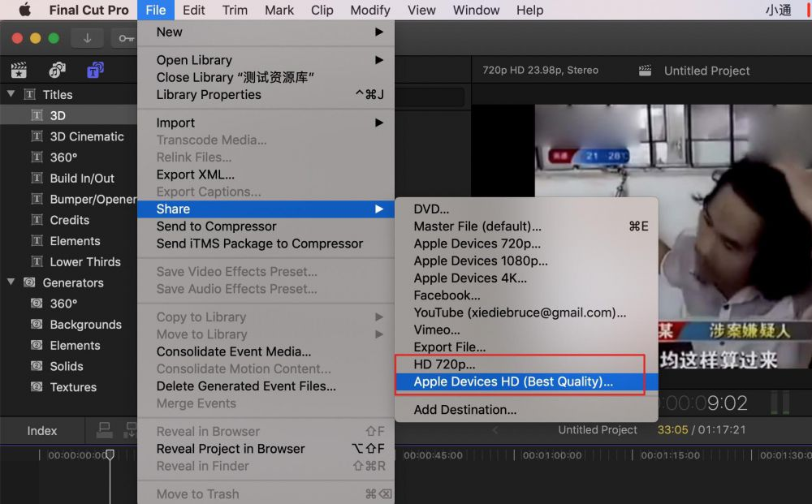Click the Backgrounds generator category icon
812x504 pixels.
coord(37,325)
